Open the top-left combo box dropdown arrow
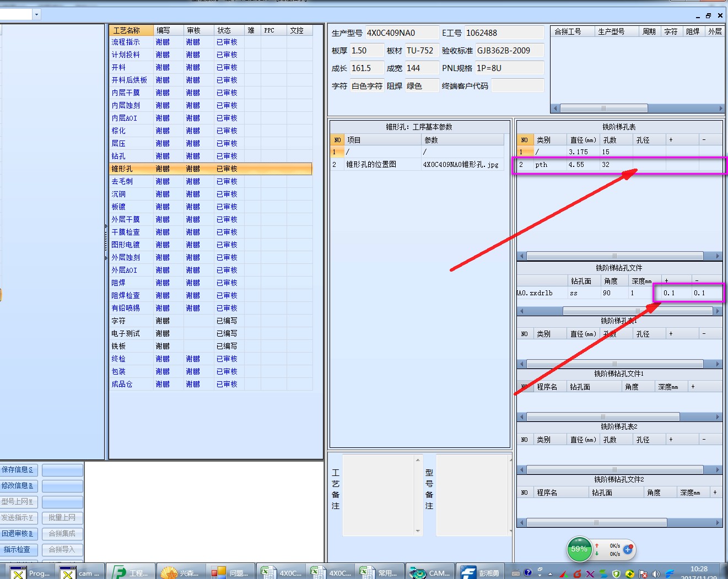This screenshot has width=728, height=579. [36, 14]
